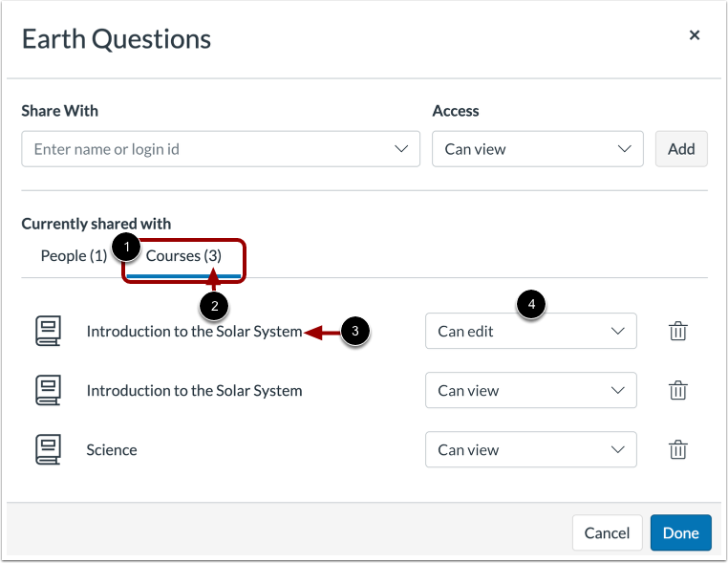Open Science course access dropdown

click(x=530, y=450)
